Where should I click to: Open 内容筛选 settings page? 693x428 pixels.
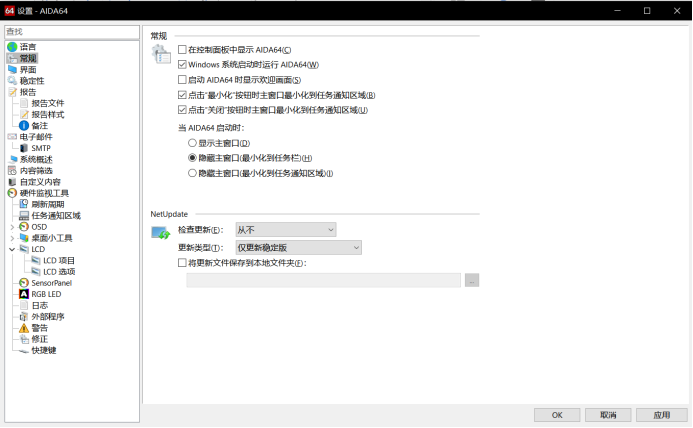click(x=36, y=171)
